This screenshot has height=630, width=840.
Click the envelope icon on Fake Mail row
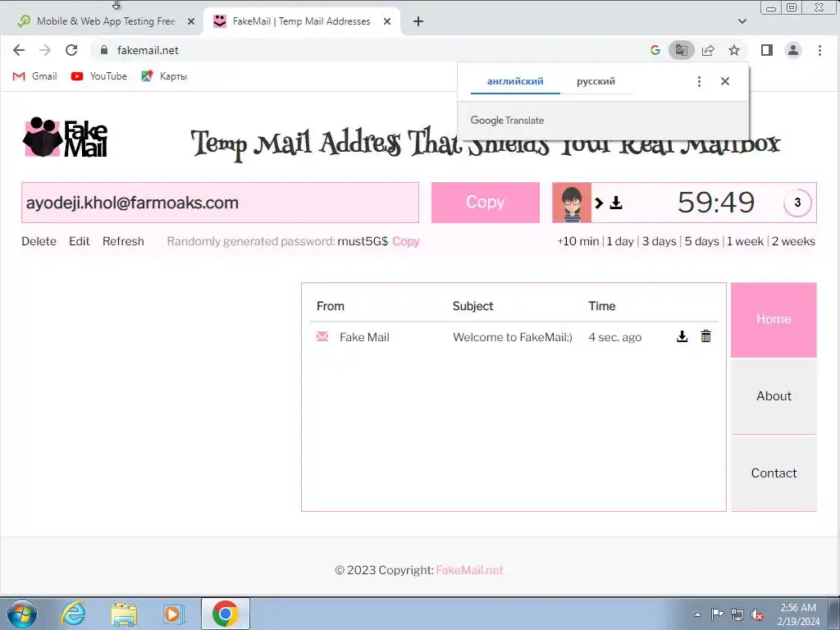[x=322, y=336]
